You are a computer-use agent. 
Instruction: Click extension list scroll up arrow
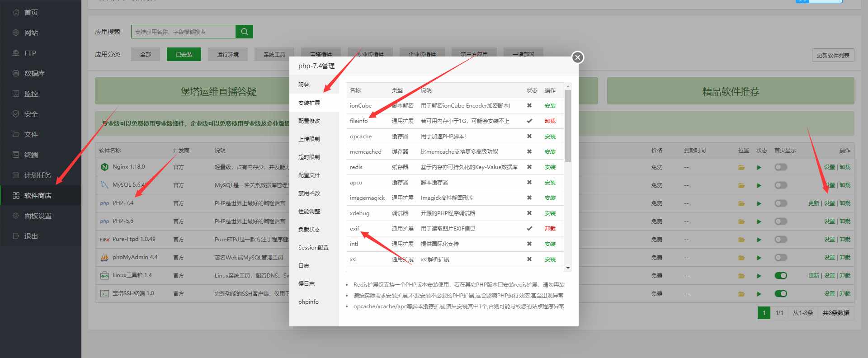[x=568, y=86]
